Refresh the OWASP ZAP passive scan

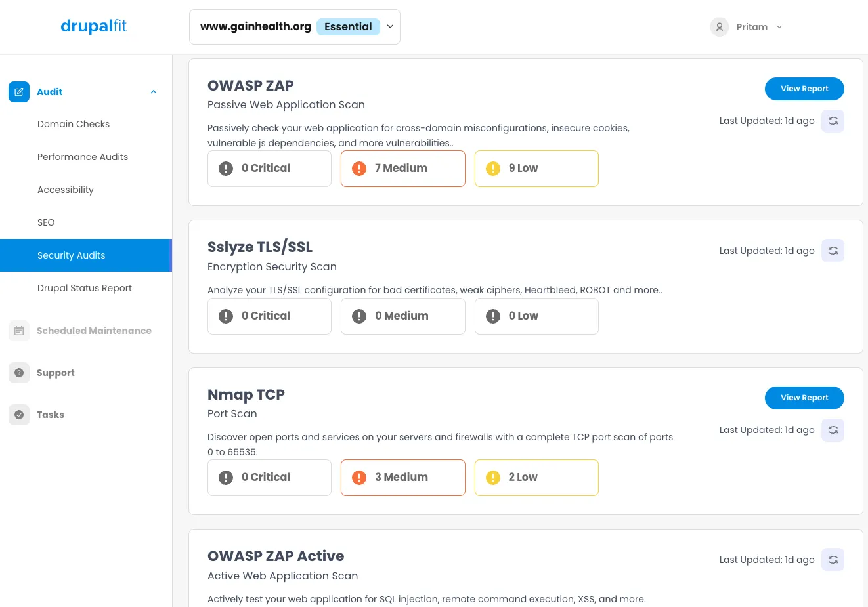833,121
